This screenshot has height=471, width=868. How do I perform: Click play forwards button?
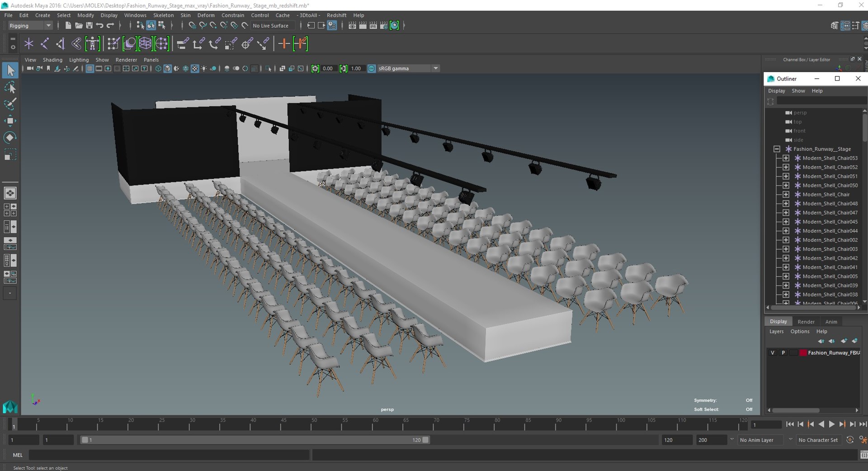pyautogui.click(x=831, y=424)
